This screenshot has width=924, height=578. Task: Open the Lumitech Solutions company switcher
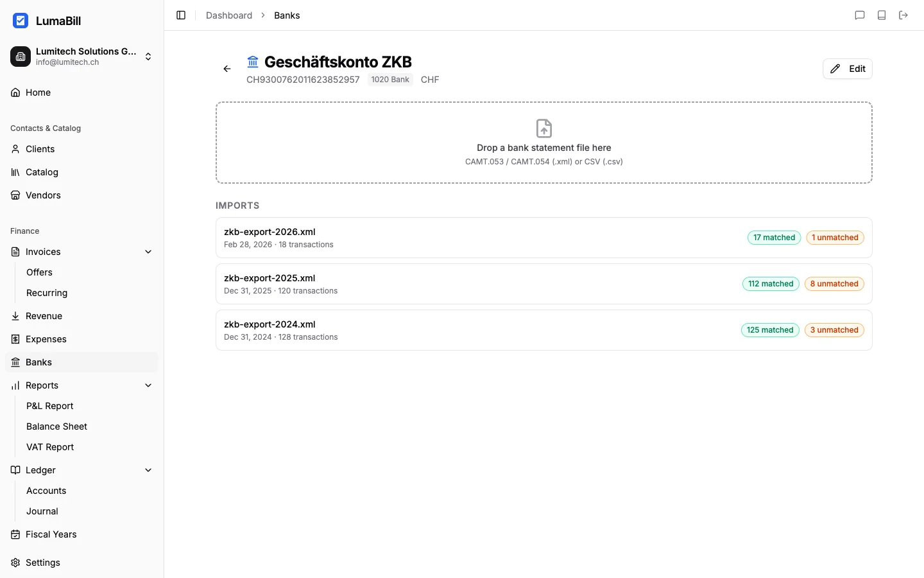[x=81, y=57]
